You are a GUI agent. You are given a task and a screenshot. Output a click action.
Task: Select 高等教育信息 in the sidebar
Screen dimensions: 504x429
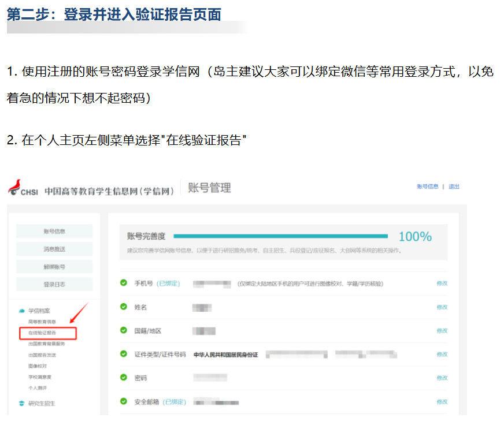[x=42, y=322]
